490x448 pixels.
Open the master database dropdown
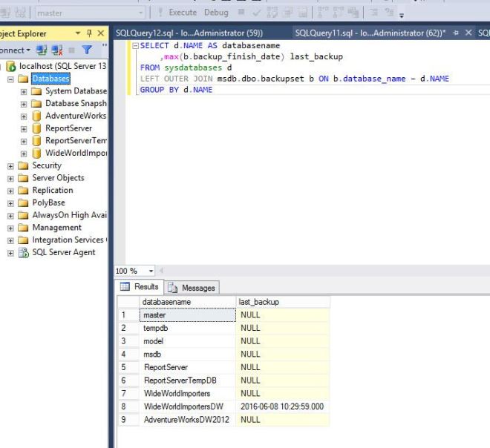[141, 13]
